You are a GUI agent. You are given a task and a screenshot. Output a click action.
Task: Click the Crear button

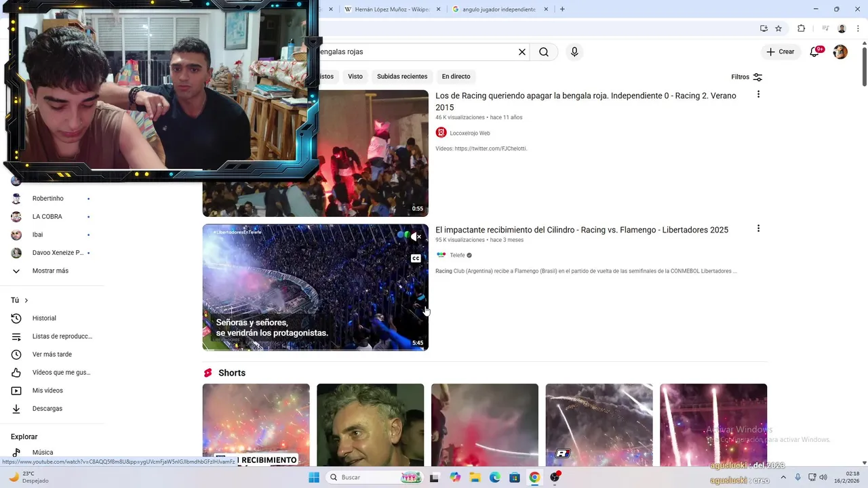pyautogui.click(x=781, y=52)
